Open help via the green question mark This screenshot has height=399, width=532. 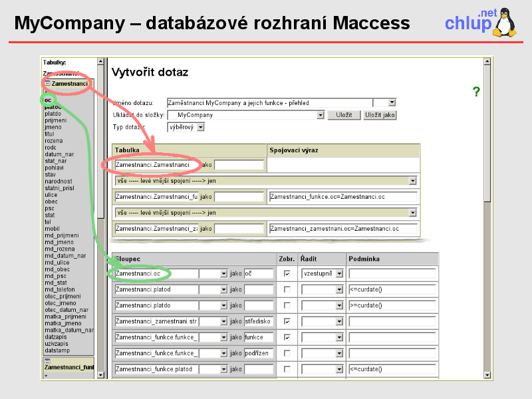pos(476,92)
